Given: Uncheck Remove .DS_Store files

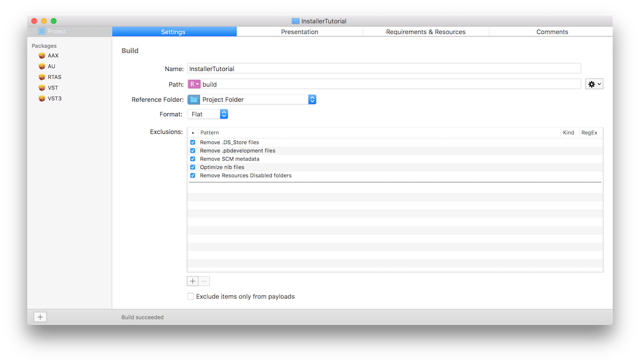Looking at the screenshot, I should click(x=192, y=142).
